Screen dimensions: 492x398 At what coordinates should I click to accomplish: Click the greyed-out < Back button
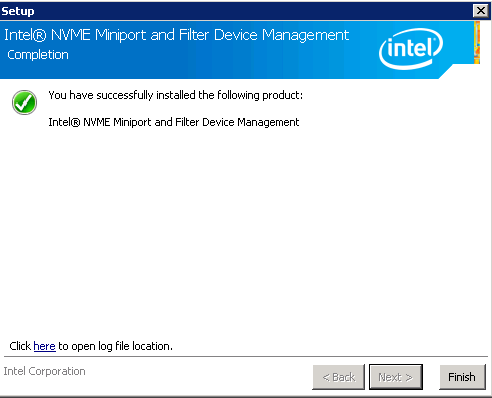click(338, 377)
